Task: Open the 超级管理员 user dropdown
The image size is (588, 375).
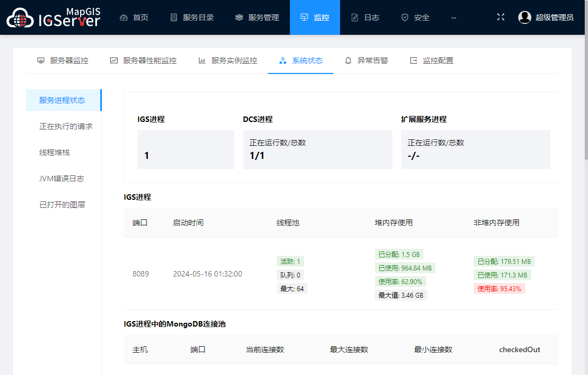Action: click(554, 17)
